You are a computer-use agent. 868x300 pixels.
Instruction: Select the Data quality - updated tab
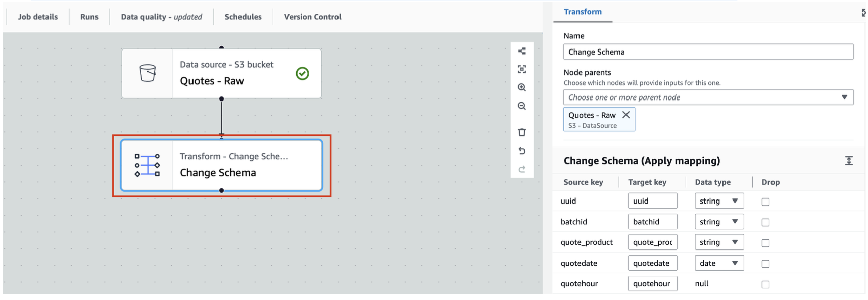[161, 17]
